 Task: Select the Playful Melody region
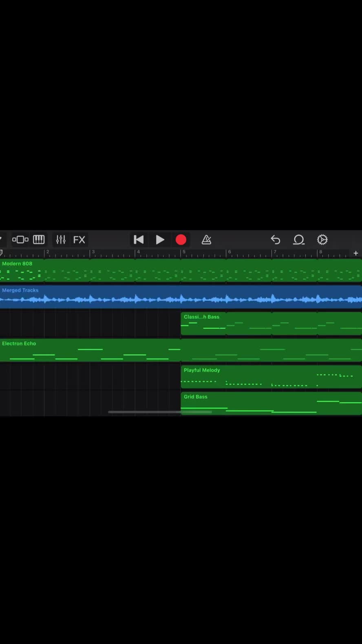click(x=271, y=377)
